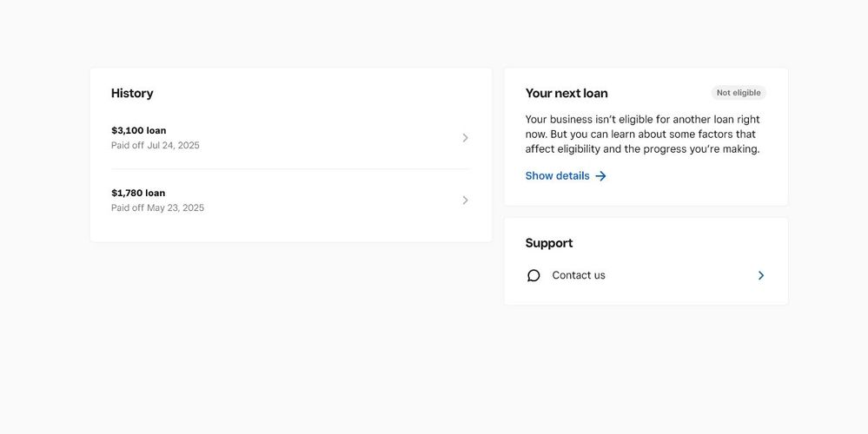The image size is (868, 434).
Task: Click the 'Paid off May 23, 2025' text
Action: 157,208
